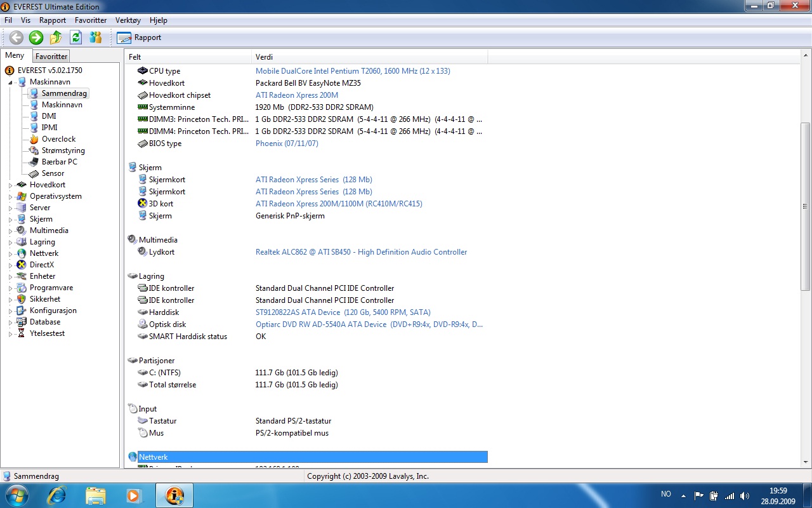Expand the DirectX tree node

[10, 265]
